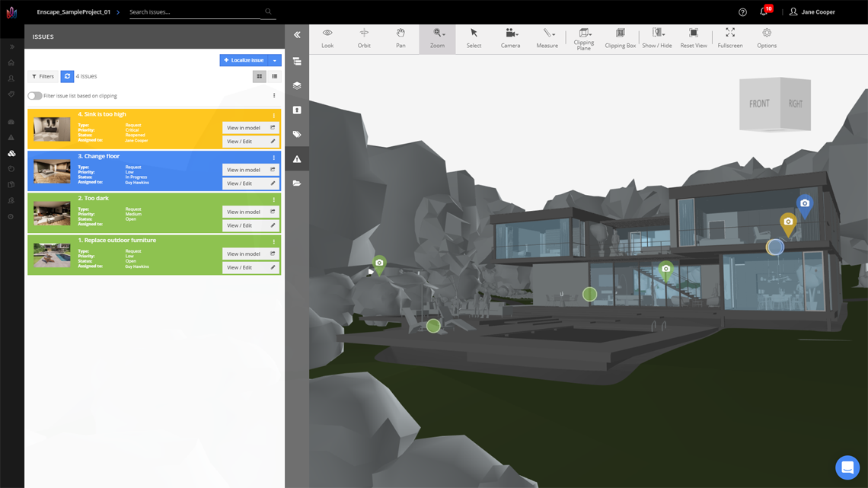Switch to list view of issues

tap(275, 76)
